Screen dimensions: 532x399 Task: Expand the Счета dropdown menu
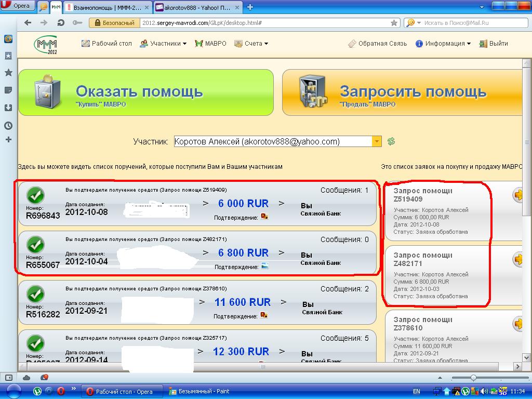(251, 44)
